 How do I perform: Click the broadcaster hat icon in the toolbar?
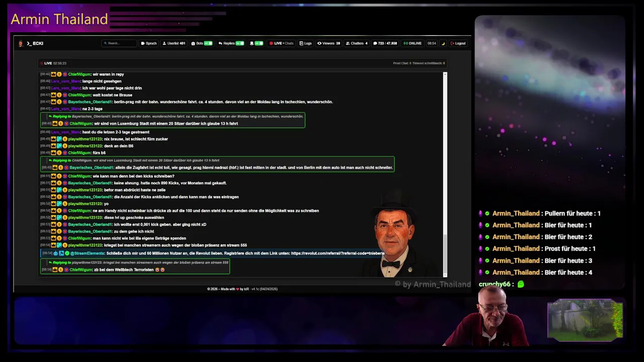(x=252, y=43)
